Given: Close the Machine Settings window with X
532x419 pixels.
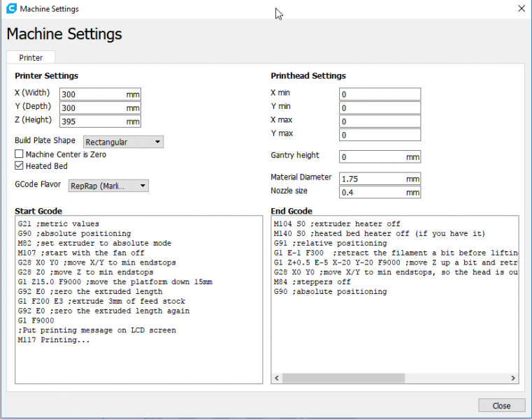Looking at the screenshot, I should pyautogui.click(x=521, y=9).
